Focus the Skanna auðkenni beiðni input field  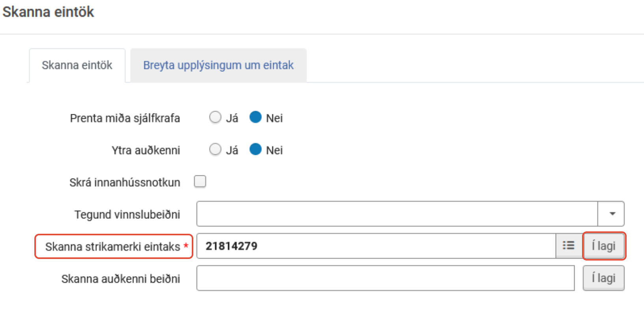[385, 278]
